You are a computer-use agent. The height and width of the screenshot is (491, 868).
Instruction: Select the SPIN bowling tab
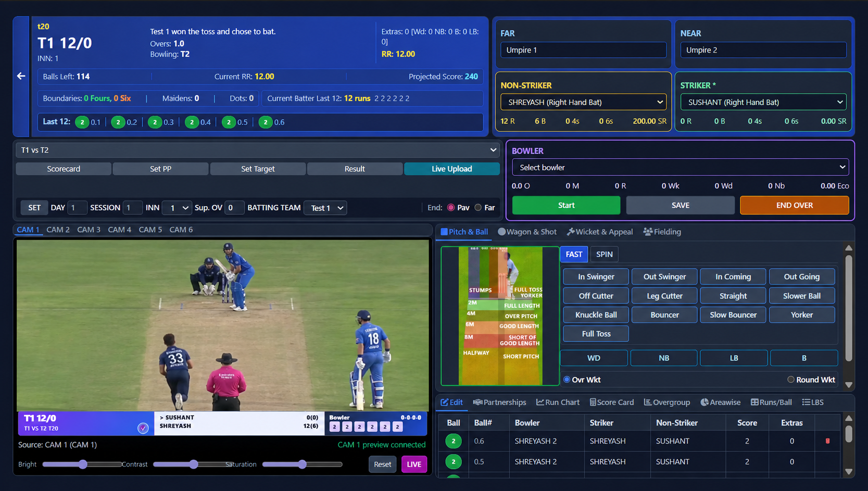click(x=604, y=254)
